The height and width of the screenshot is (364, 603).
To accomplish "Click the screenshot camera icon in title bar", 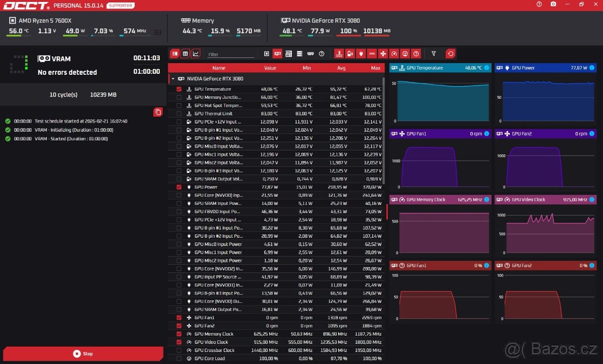I will [553, 4].
